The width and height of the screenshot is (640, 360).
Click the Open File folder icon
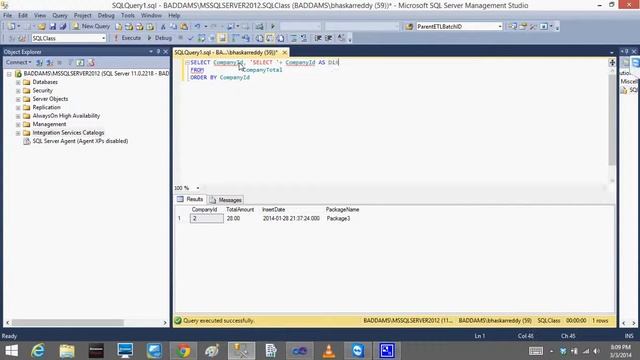click(x=41, y=27)
